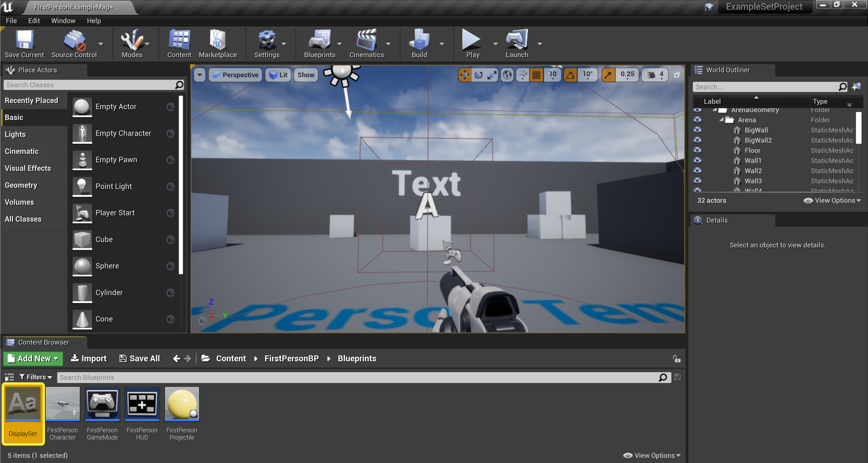Select the FirstPersonProjectile asset thumbnail
The image size is (868, 463).
coord(182,404)
